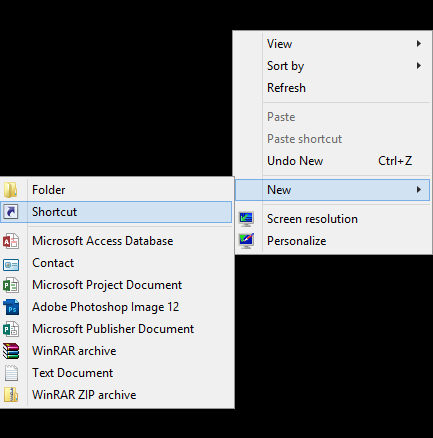Choose Personalize from the context menu

(332, 241)
